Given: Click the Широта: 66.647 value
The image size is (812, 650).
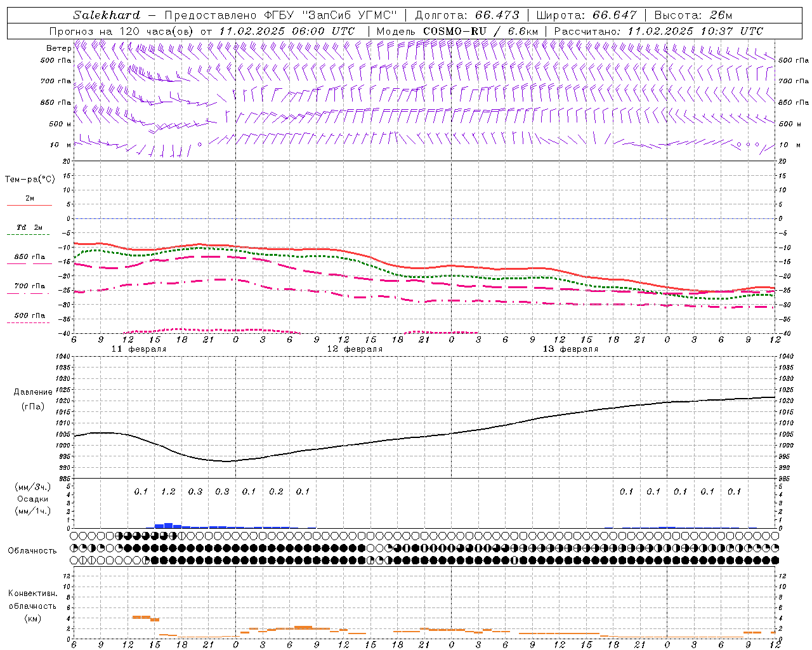Looking at the screenshot, I should (x=586, y=15).
